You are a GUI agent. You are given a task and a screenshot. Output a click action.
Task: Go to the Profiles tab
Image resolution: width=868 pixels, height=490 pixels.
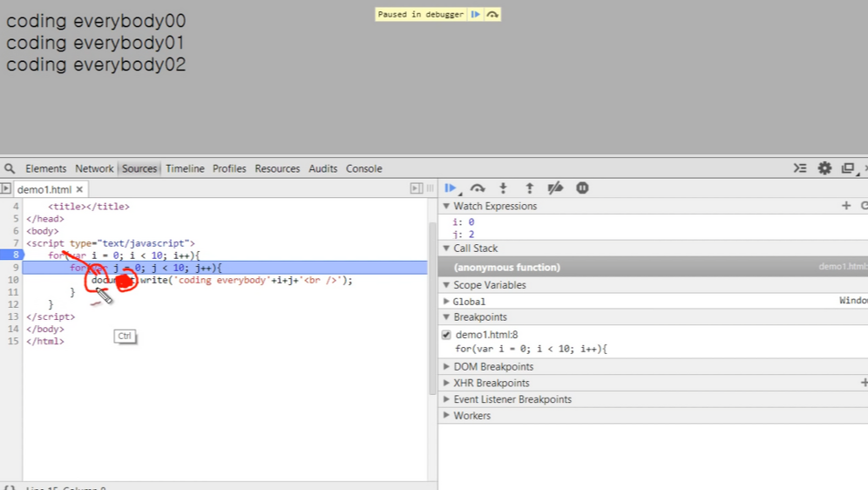point(229,168)
